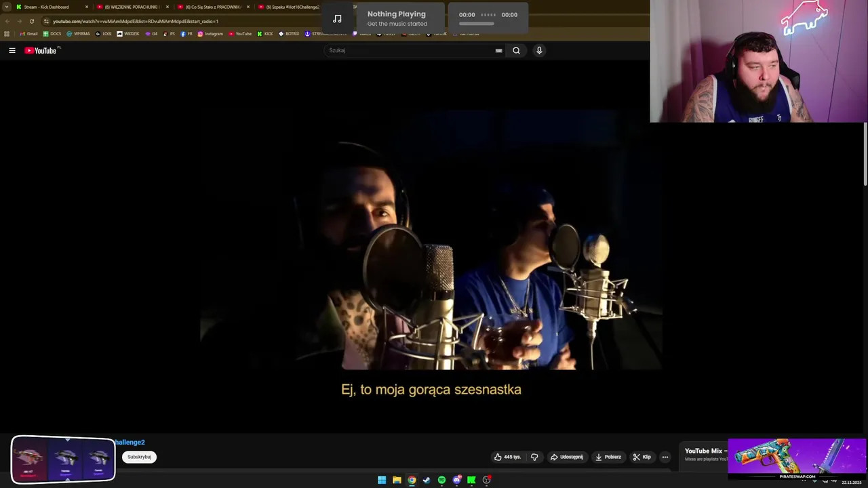The height and width of the screenshot is (488, 868).
Task: Open the DOCS bookmark
Action: click(x=52, y=34)
